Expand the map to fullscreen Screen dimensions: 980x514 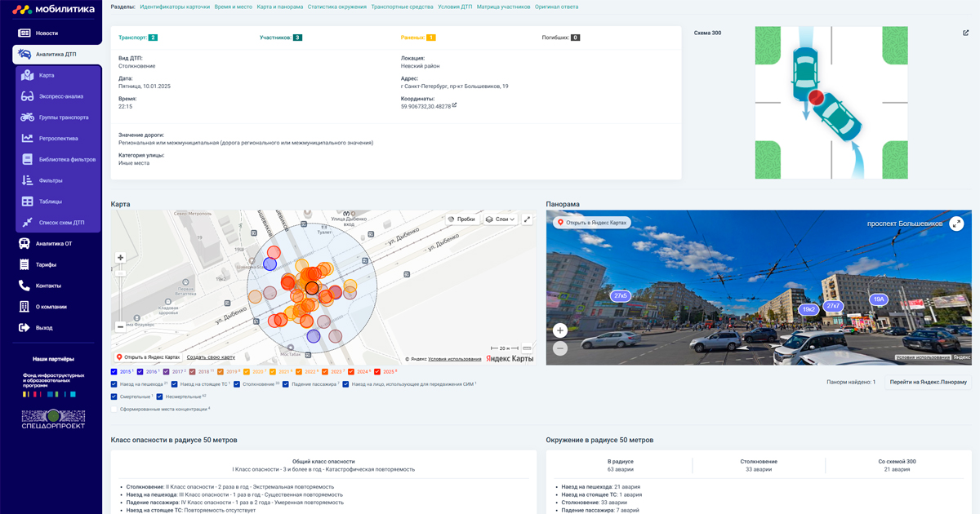527,219
